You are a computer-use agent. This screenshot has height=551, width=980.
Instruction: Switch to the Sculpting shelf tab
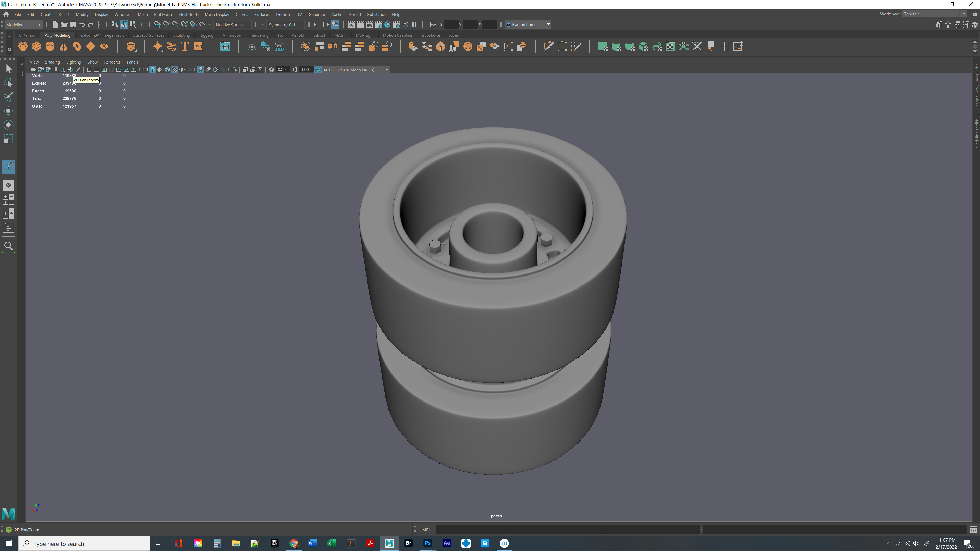coord(181,35)
